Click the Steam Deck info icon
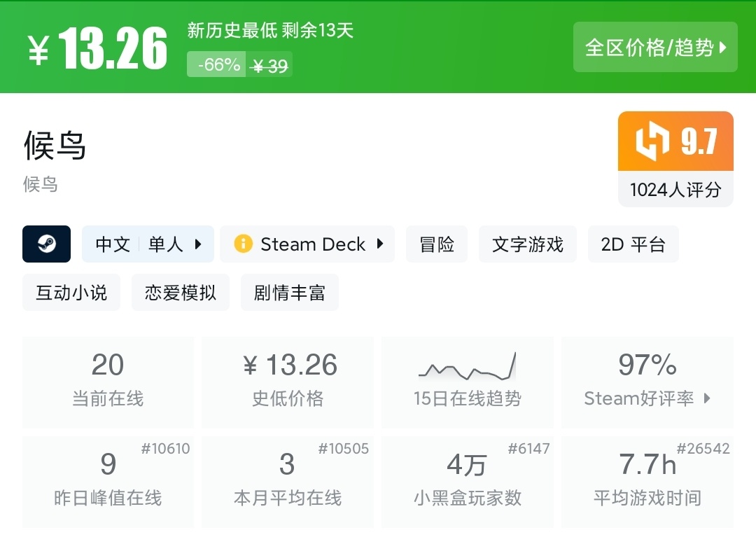 (x=243, y=244)
